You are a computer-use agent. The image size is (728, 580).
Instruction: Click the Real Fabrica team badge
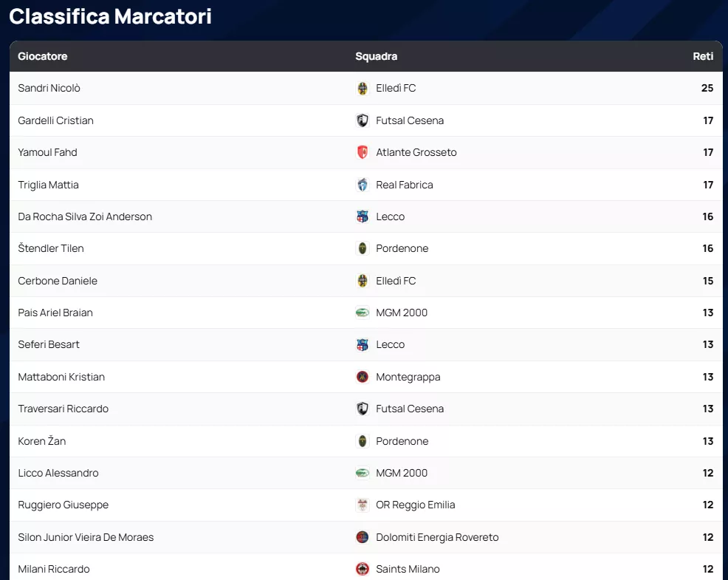[x=363, y=185]
